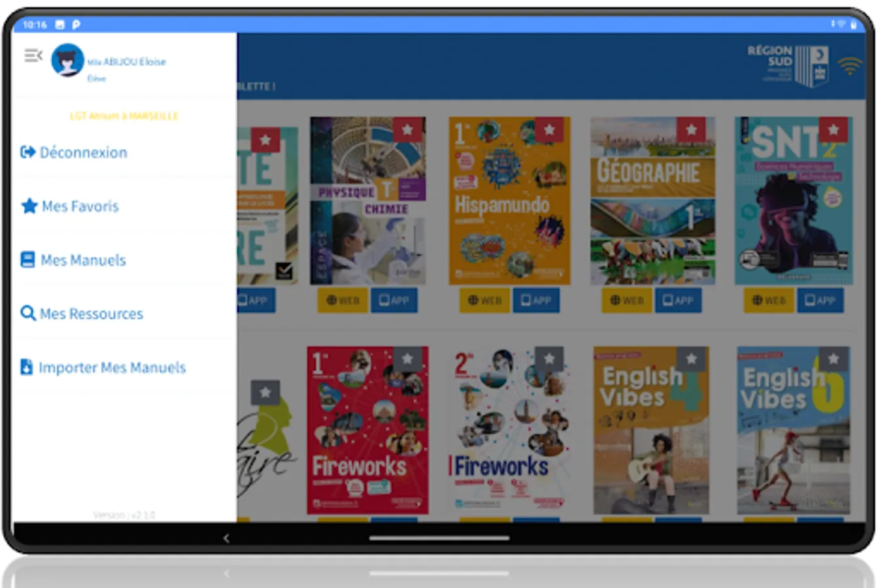Click the user name ABIJOU Eloïse
The height and width of the screenshot is (588, 878).
[x=127, y=61]
